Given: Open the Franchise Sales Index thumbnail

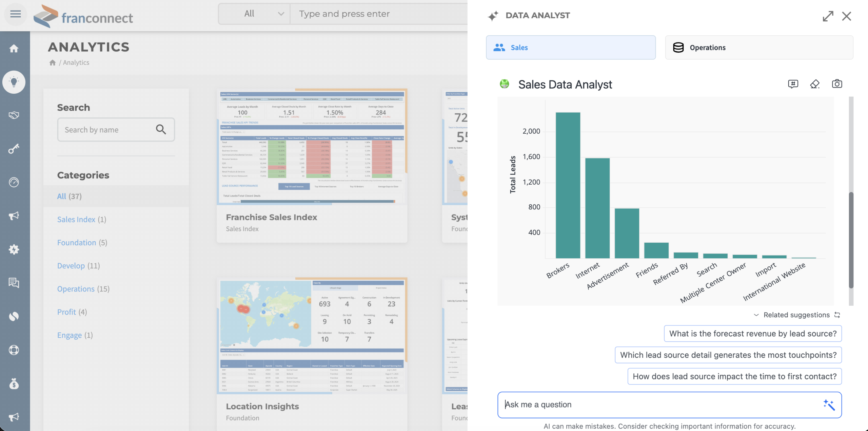Looking at the screenshot, I should (x=312, y=147).
